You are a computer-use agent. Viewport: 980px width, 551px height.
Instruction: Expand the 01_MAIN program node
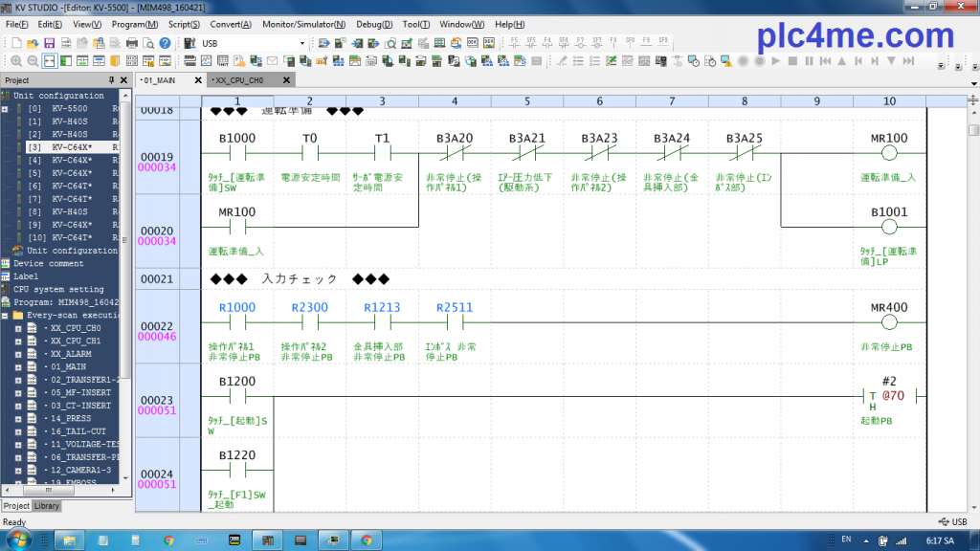(x=18, y=366)
